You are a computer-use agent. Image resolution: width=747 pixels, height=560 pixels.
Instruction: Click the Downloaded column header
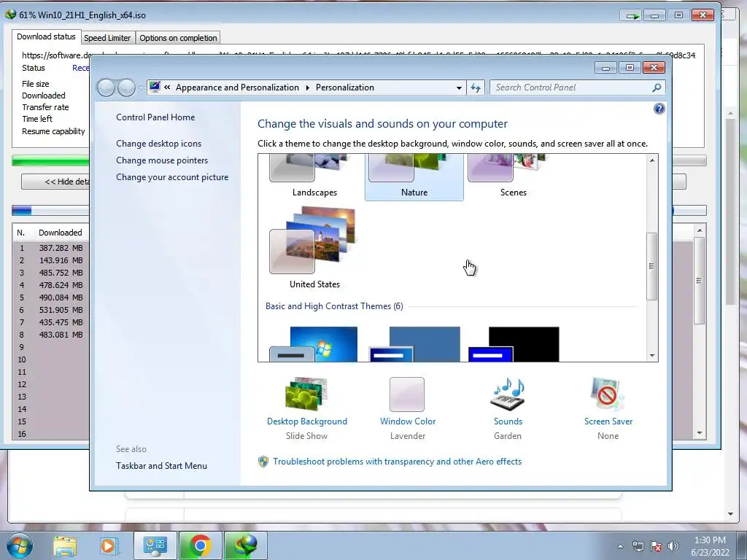[x=61, y=233]
